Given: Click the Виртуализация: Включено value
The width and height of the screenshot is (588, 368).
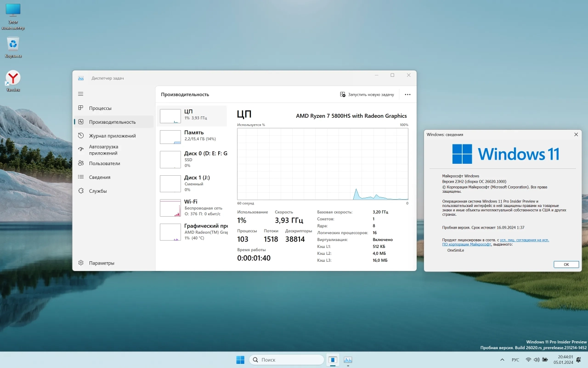Looking at the screenshot, I should (x=383, y=240).
